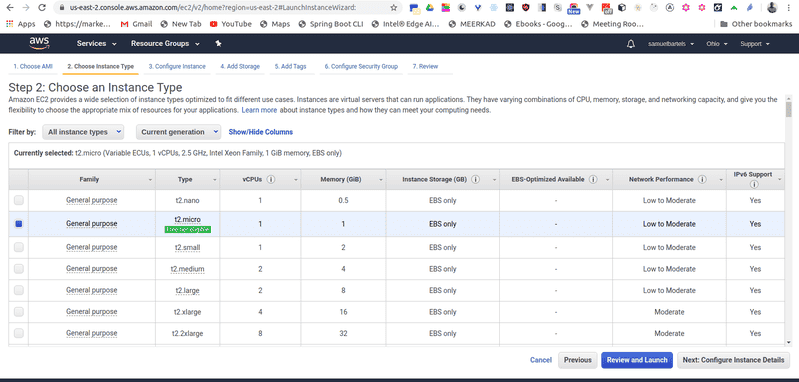
Task: Open the Support dropdown menu
Action: [755, 44]
